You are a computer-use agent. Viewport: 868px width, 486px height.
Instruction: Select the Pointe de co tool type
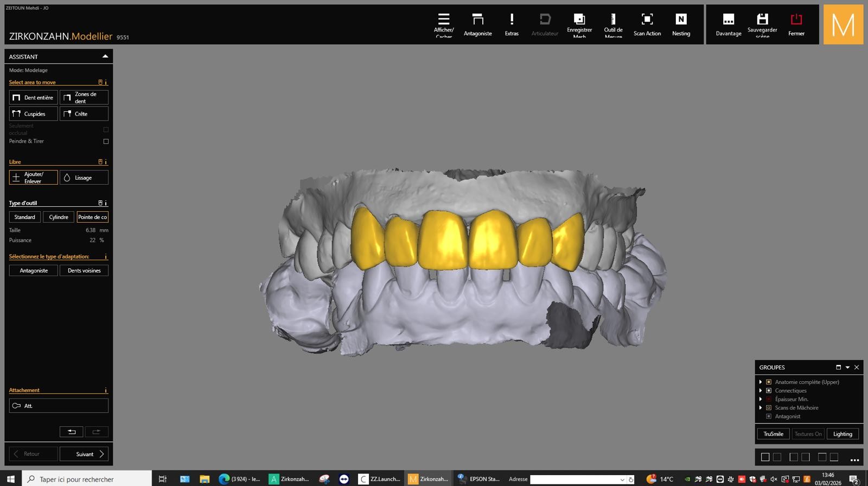92,217
